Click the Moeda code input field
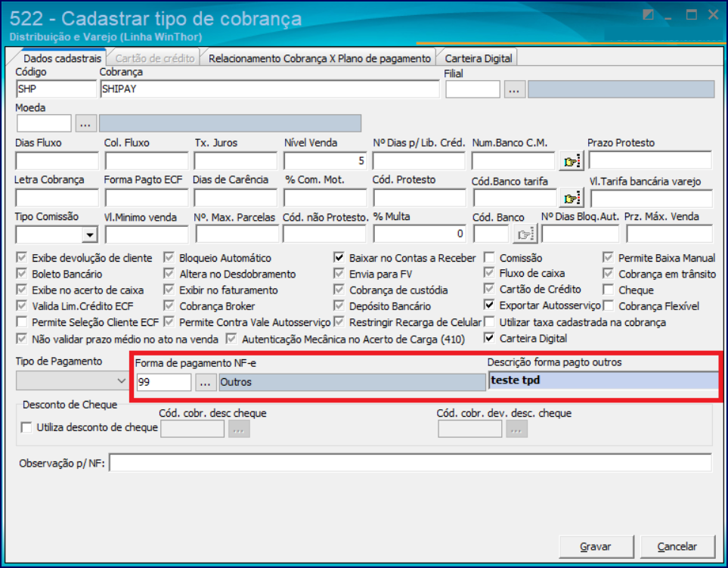 (x=44, y=123)
